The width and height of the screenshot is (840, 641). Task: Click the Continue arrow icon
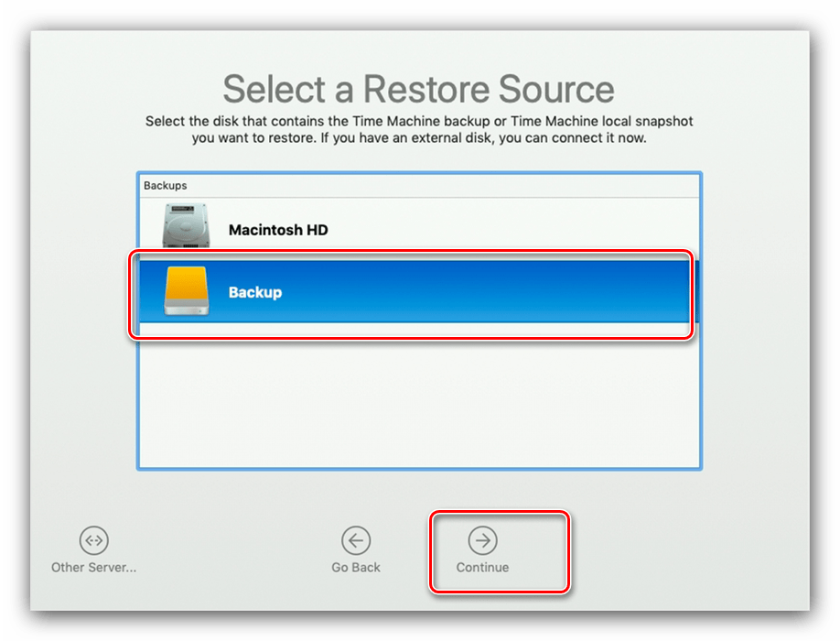point(482,540)
